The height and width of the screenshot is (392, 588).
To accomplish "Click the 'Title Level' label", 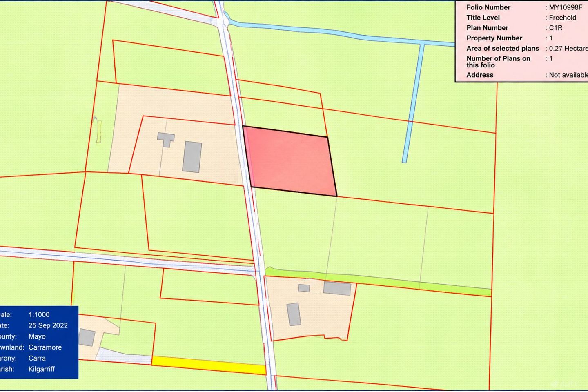I will 483,18.
